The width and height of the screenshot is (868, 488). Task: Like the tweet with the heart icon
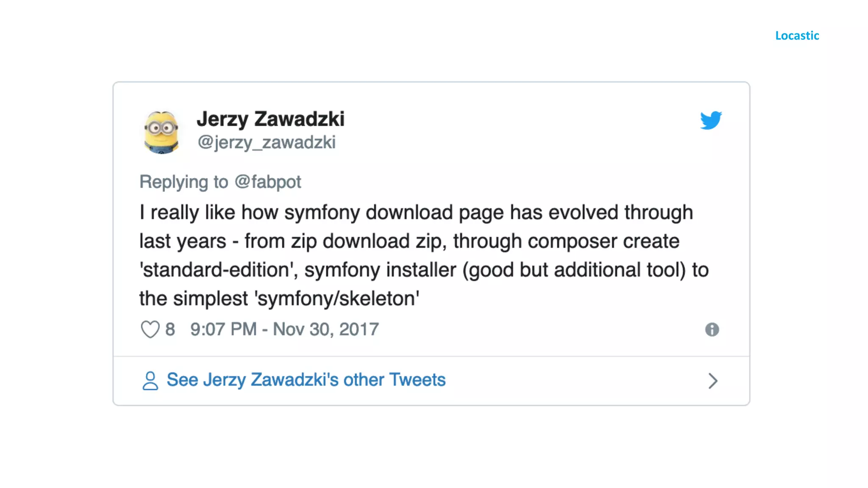point(150,329)
